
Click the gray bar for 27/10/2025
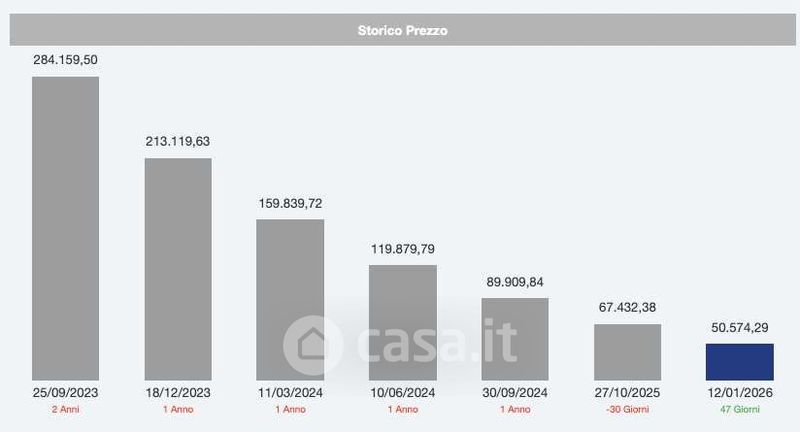pos(627,351)
